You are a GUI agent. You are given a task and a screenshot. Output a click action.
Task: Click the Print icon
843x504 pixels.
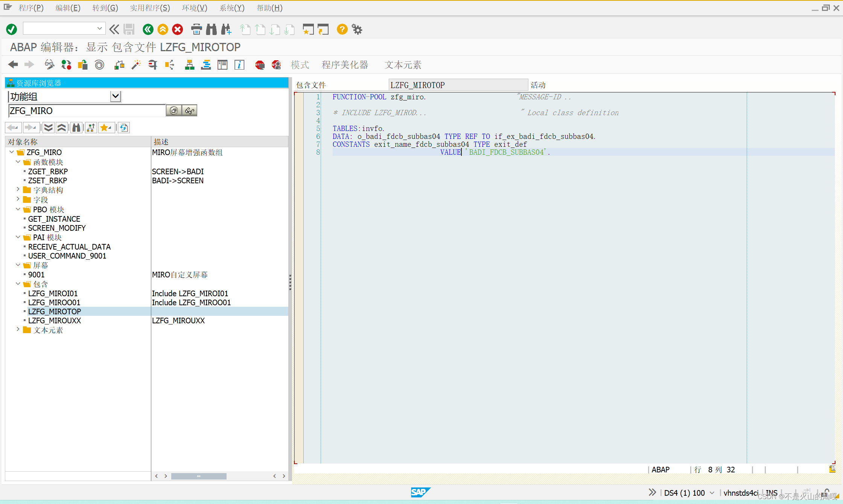click(x=196, y=29)
